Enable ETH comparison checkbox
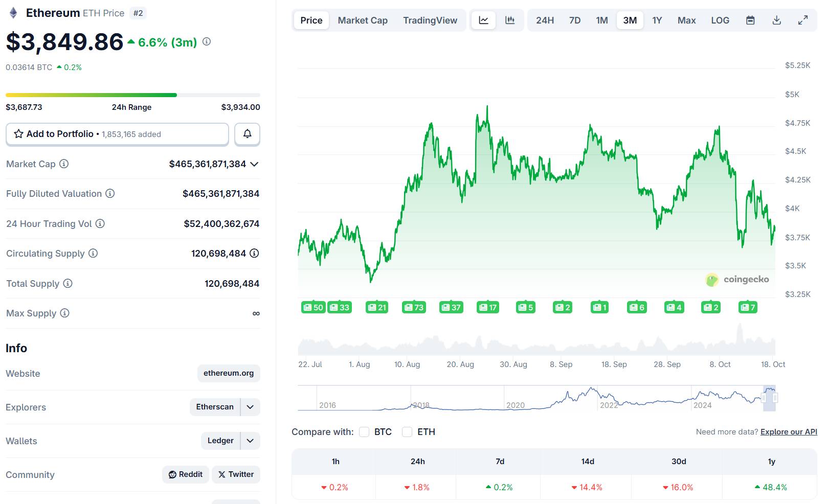Viewport: 827px width, 504px height. coord(407,432)
